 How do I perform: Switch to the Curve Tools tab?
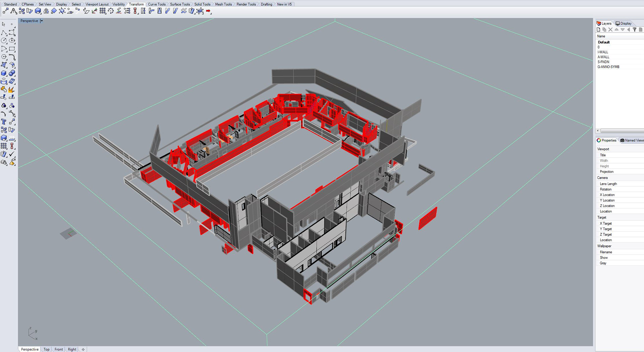pyautogui.click(x=157, y=4)
